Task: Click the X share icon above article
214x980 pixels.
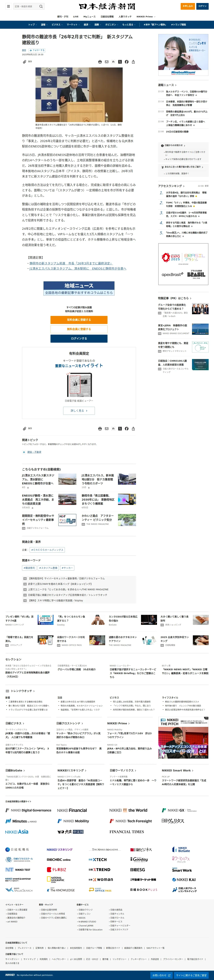Action: click(120, 62)
